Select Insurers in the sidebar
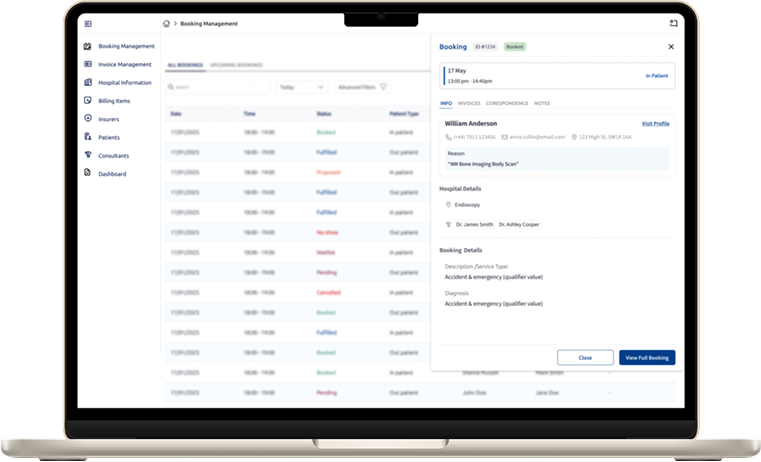The width and height of the screenshot is (761, 462). pos(108,119)
